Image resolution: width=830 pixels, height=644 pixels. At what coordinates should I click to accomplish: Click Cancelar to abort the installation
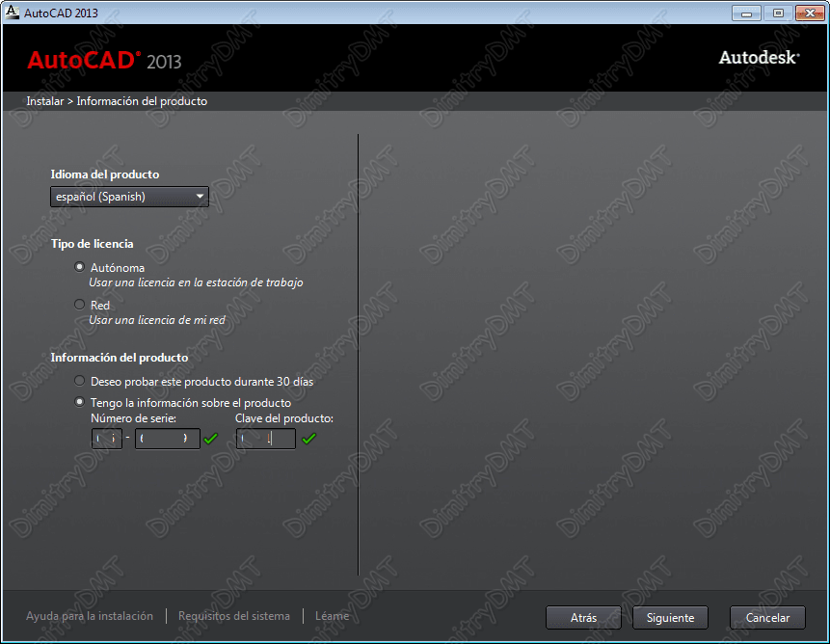point(766,617)
